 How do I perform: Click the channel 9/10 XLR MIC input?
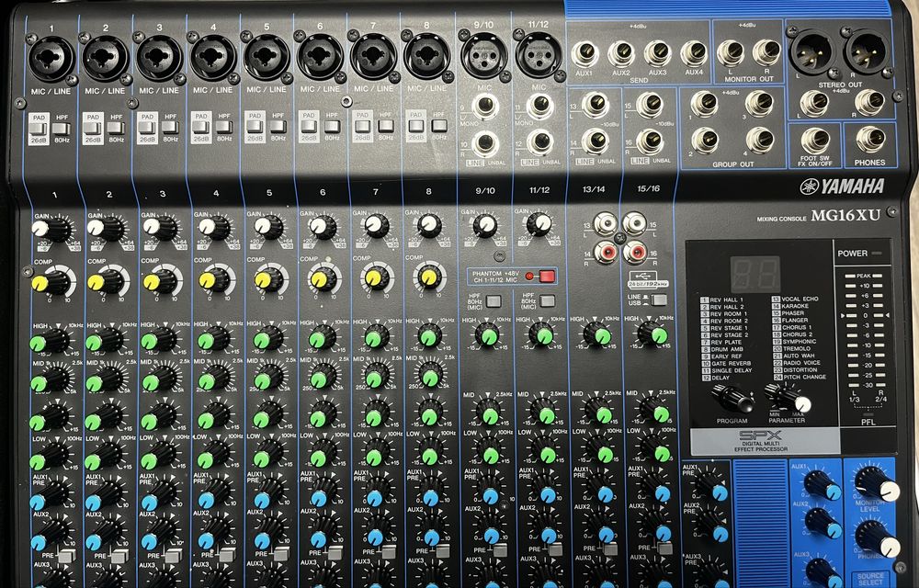click(x=484, y=55)
